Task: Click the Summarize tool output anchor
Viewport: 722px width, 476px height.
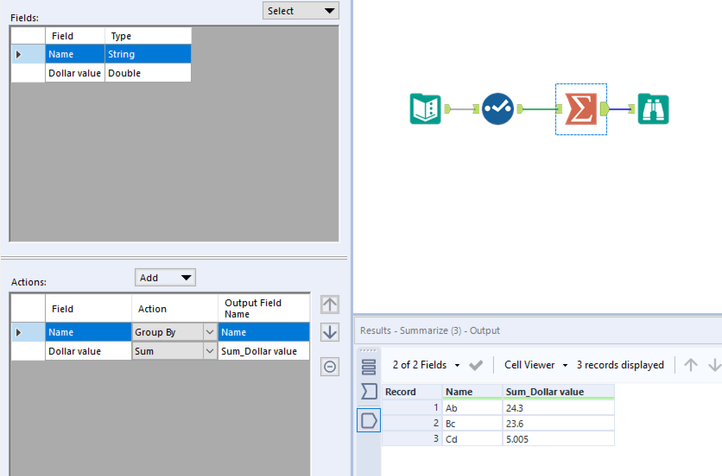Action: 604,109
